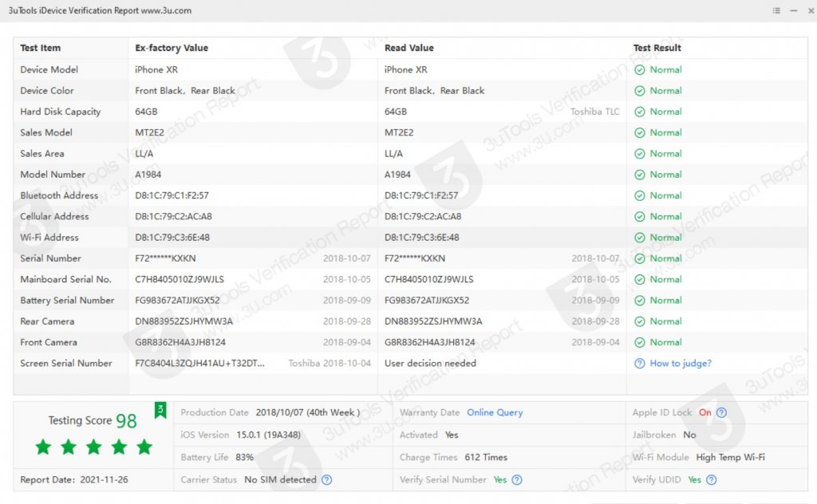
Task: Click green check icon in Front Camera row
Action: pos(639,342)
